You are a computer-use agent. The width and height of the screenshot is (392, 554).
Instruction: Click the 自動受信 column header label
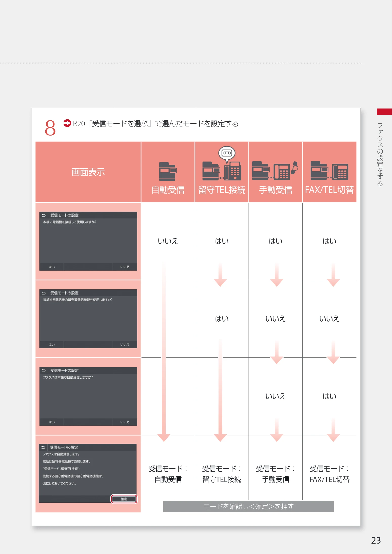(x=168, y=190)
